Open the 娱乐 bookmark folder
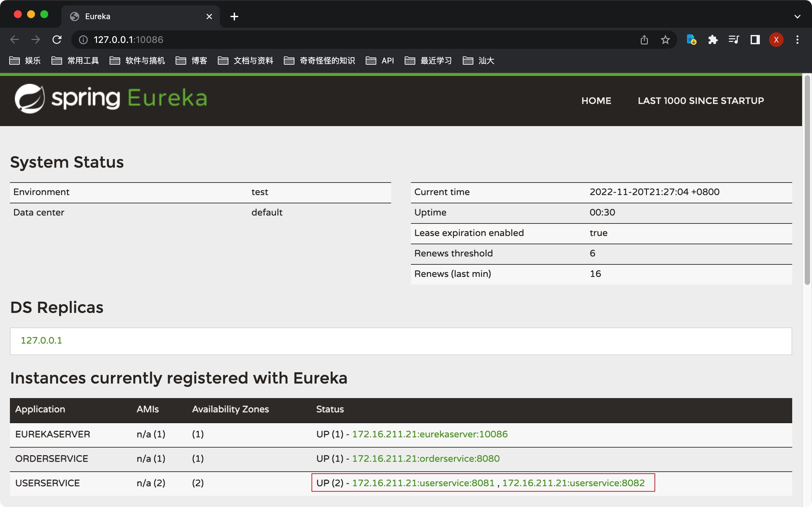The height and width of the screenshot is (507, 812). click(25, 60)
